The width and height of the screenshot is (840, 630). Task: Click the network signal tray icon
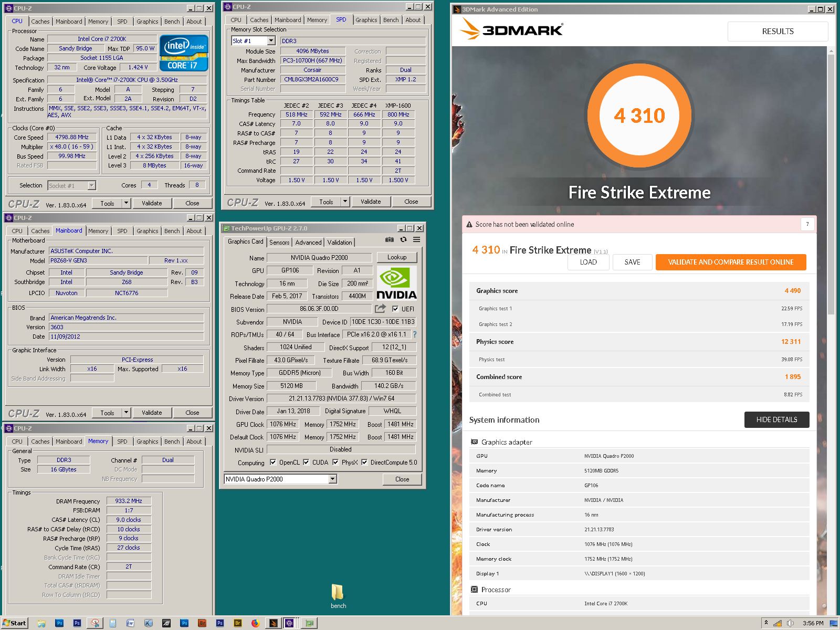778,623
